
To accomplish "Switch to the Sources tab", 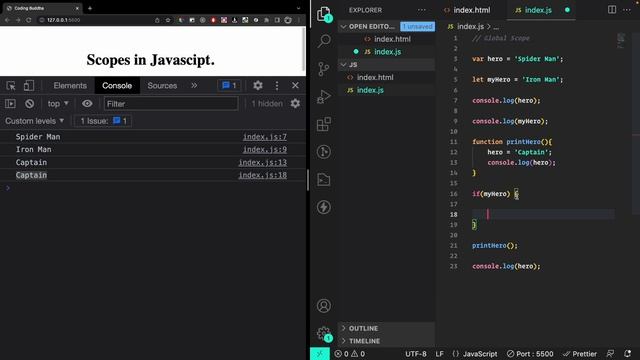I will point(162,85).
